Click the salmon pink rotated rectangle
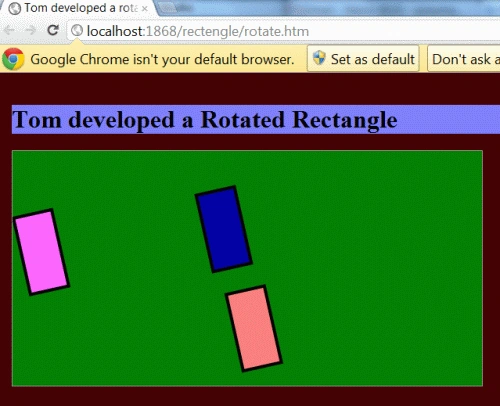 [x=254, y=328]
